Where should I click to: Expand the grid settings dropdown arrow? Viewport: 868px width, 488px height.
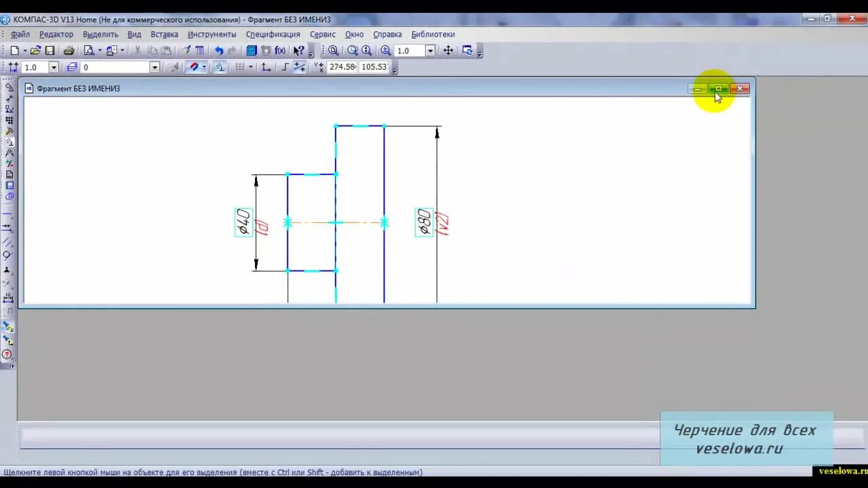pos(251,67)
